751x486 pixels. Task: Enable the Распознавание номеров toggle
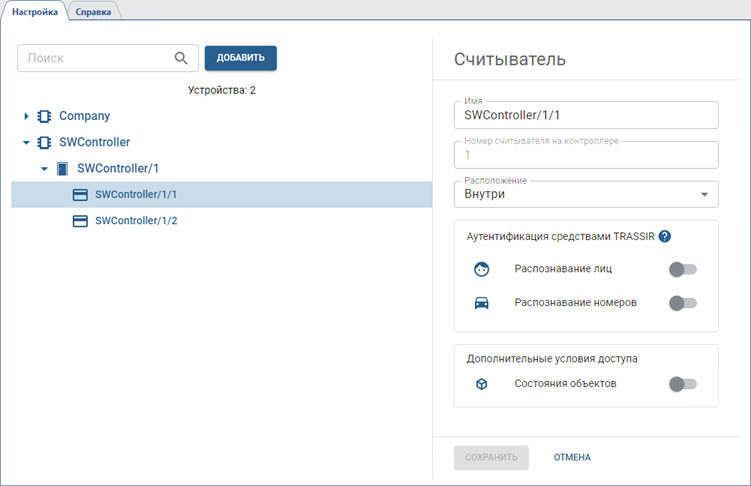683,303
